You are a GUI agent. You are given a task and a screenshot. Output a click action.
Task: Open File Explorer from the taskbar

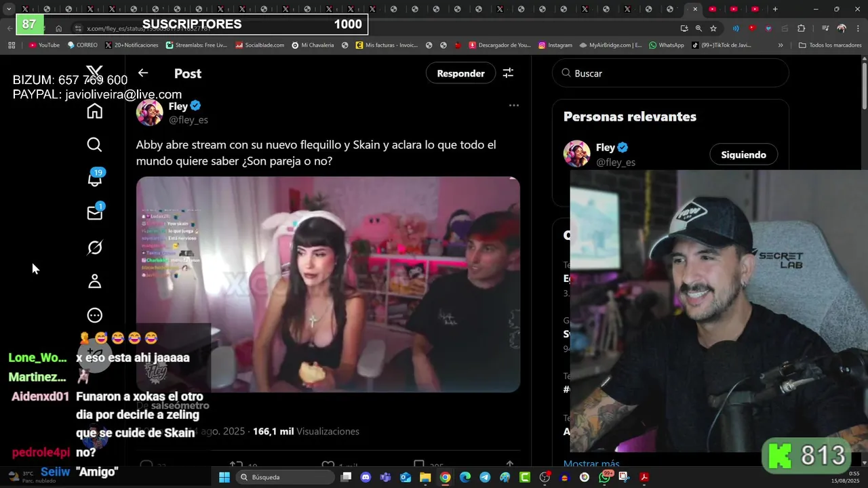click(425, 477)
